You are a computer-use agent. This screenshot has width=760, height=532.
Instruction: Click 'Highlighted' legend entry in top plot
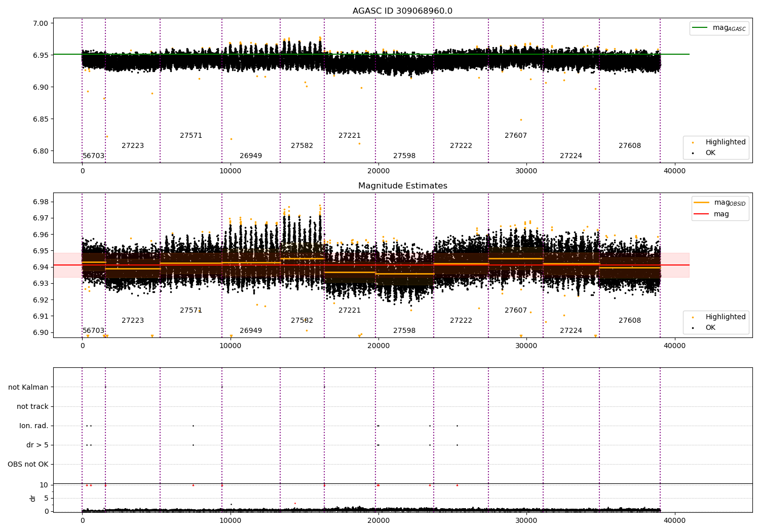(726, 142)
